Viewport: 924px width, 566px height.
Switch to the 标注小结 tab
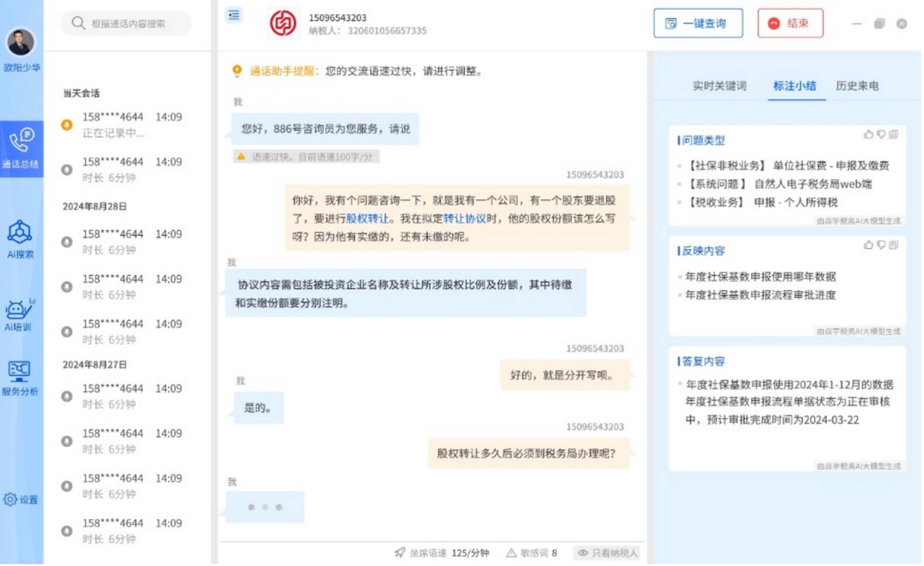click(x=795, y=86)
